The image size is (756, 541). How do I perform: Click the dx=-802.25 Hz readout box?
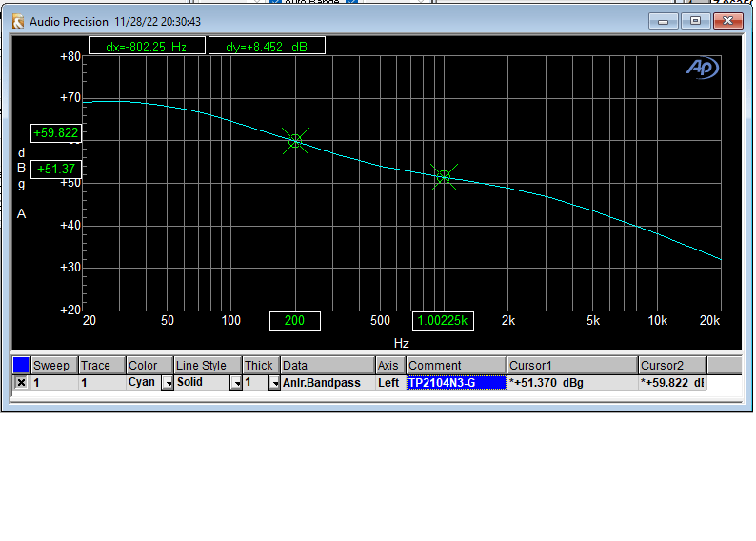pos(147,47)
